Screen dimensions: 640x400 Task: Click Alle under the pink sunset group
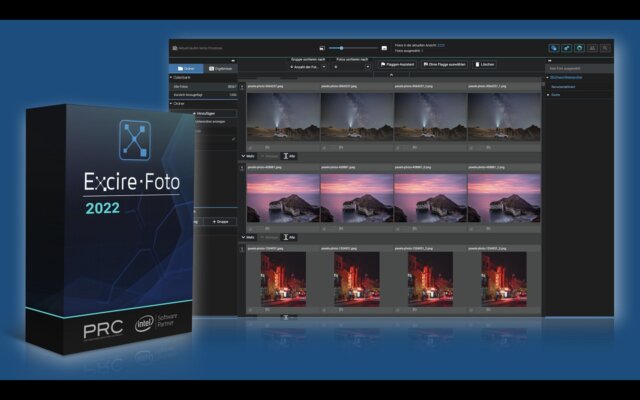coord(289,237)
